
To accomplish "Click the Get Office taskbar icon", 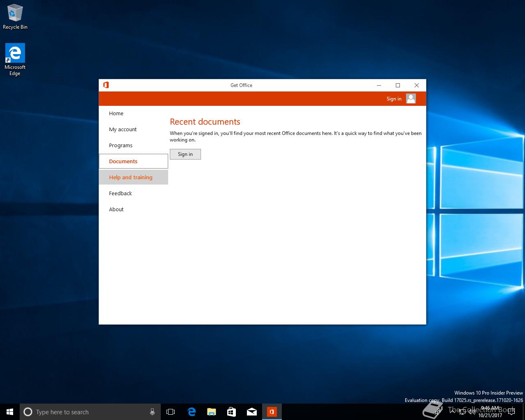I will [272, 412].
